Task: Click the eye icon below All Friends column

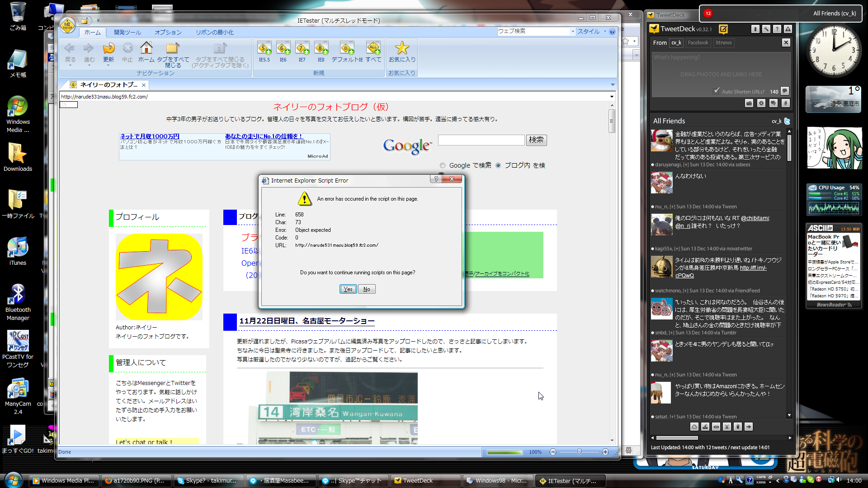Action: click(x=716, y=427)
